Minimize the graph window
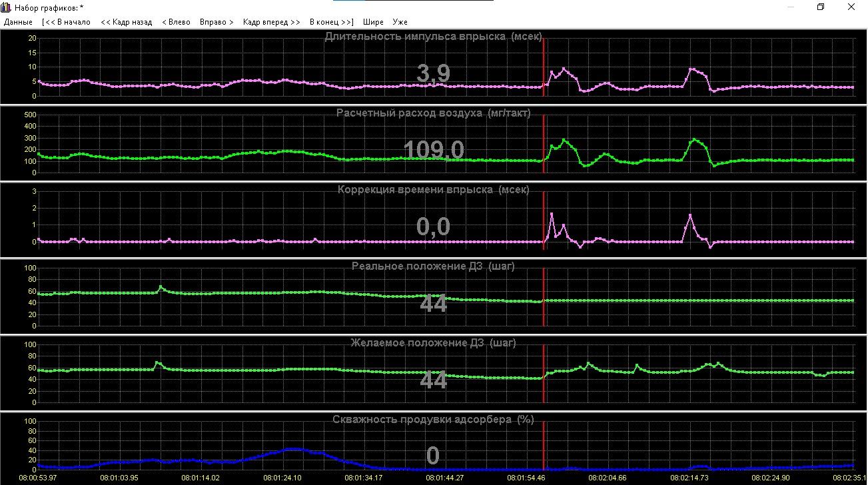Image resolution: width=868 pixels, height=485 pixels. coord(791,7)
